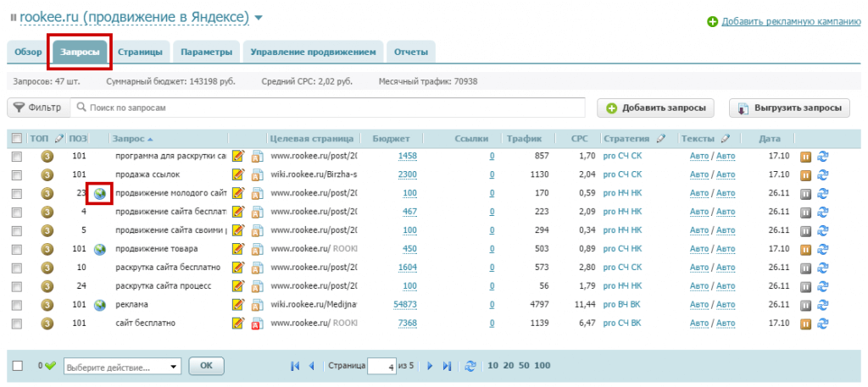The height and width of the screenshot is (387, 868).
Task: Open the Параметры tab
Action: tap(207, 53)
